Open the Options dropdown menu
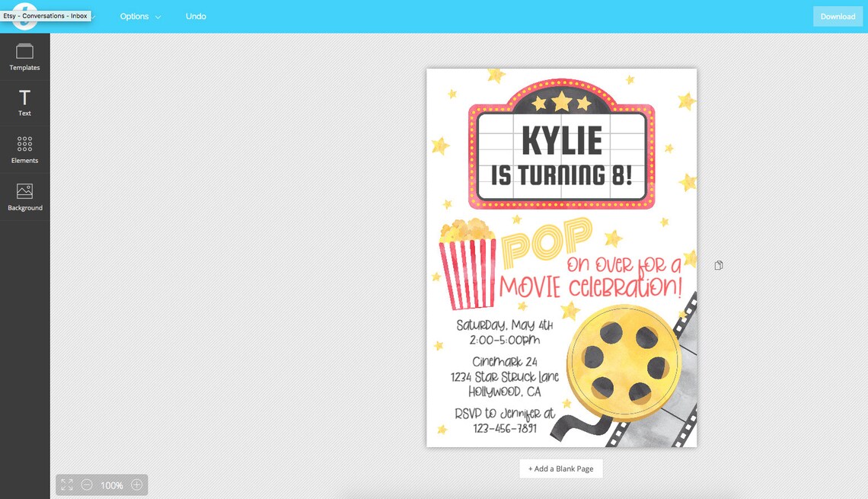Image resolution: width=868 pixels, height=499 pixels. (x=140, y=17)
